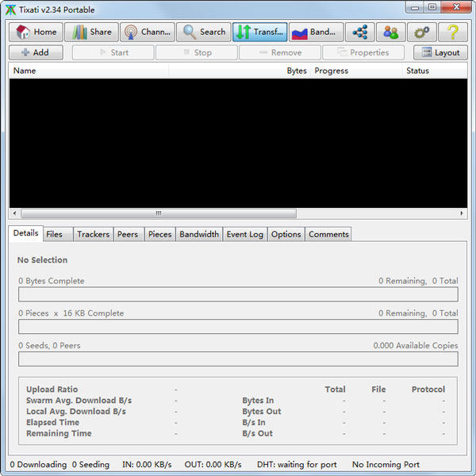Click the 'IN: 0.00 KB/s' status
The image size is (476, 476).
[x=147, y=464]
